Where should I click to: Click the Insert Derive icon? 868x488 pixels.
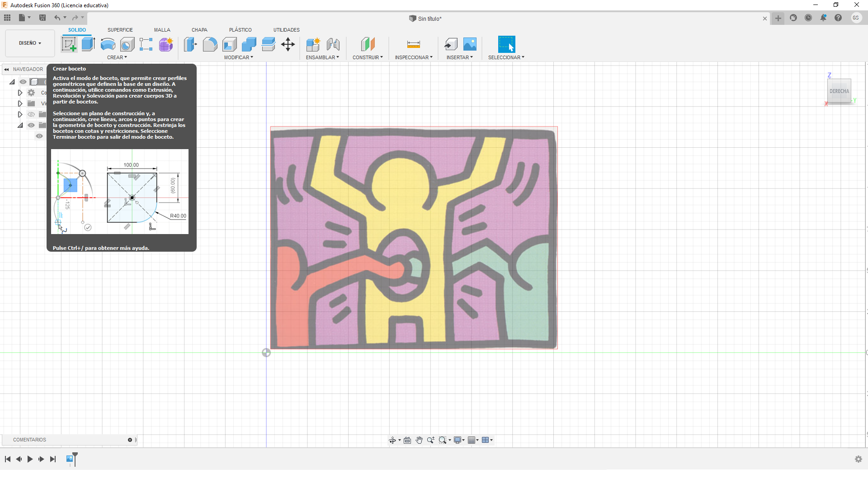pos(451,44)
